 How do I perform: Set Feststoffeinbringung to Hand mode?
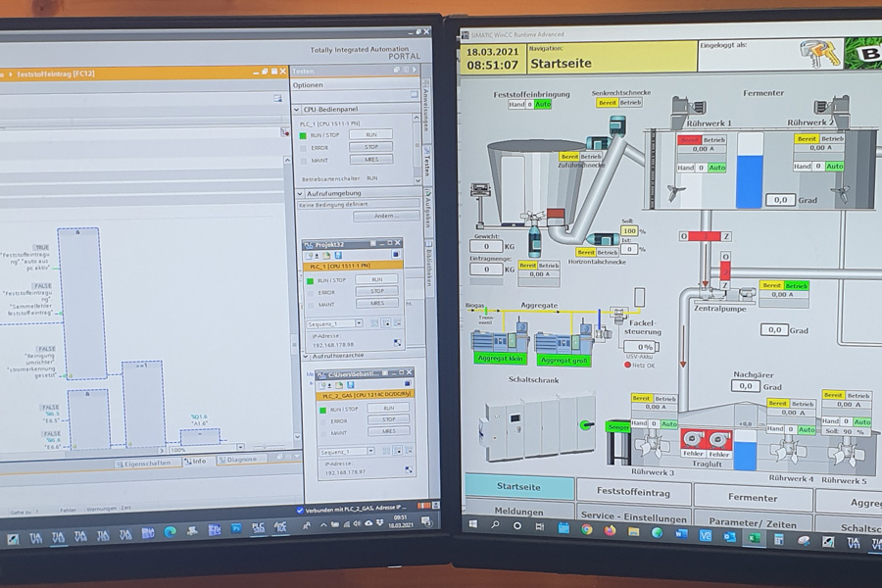(516, 104)
